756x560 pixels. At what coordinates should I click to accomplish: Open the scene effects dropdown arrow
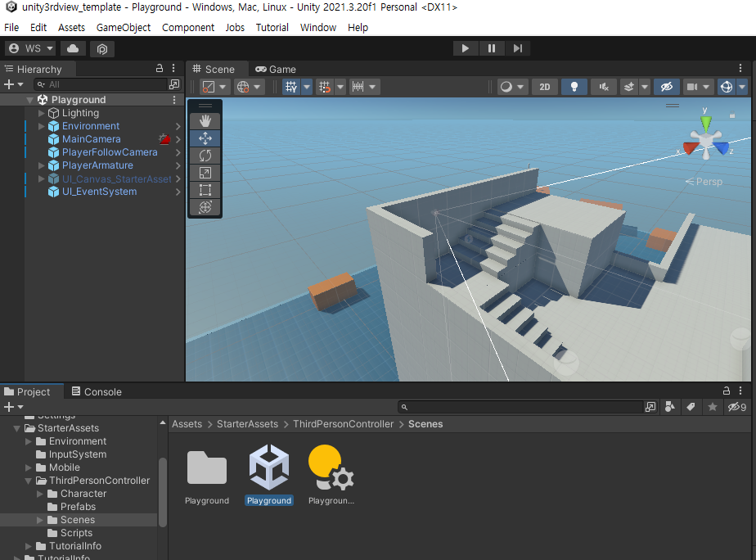click(645, 87)
